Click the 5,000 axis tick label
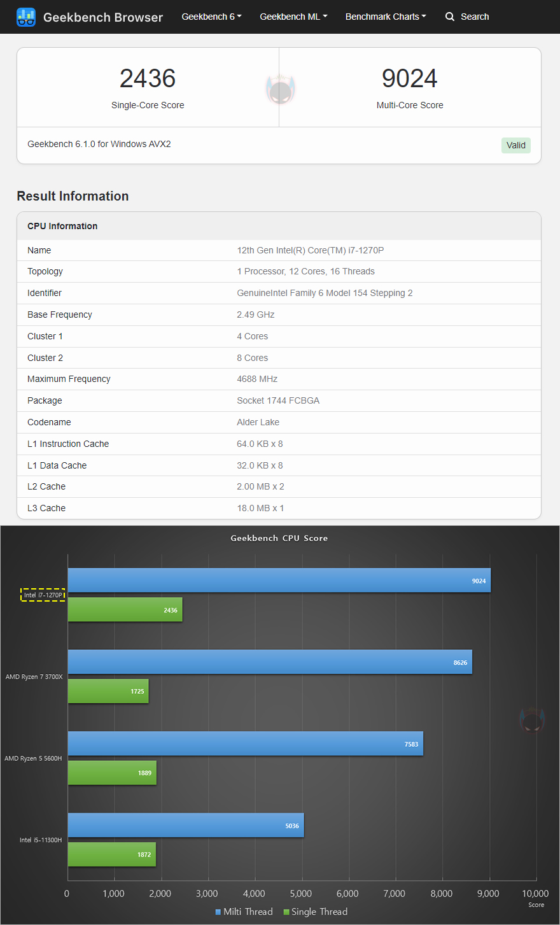 (301, 894)
